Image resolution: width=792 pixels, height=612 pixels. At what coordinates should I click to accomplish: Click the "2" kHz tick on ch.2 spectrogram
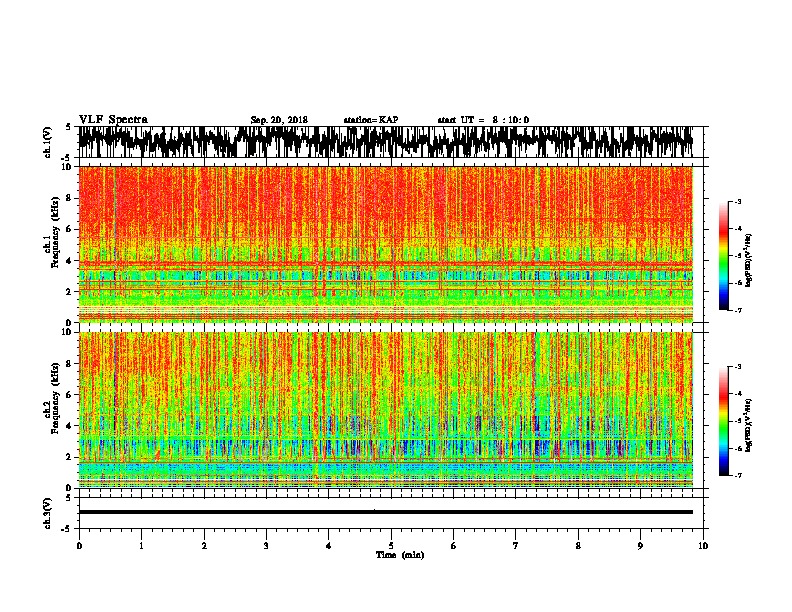tap(69, 457)
